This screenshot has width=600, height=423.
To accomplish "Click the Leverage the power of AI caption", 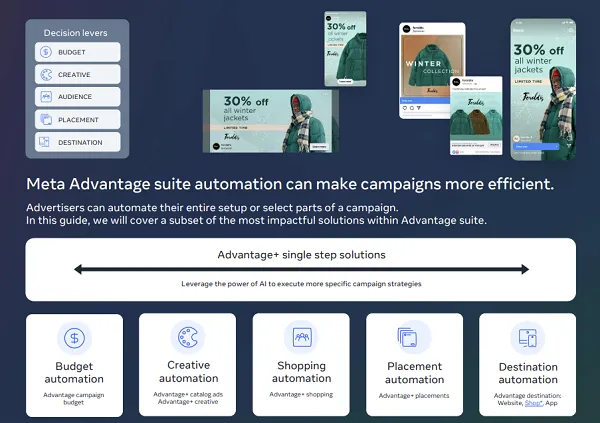I will click(x=302, y=284).
